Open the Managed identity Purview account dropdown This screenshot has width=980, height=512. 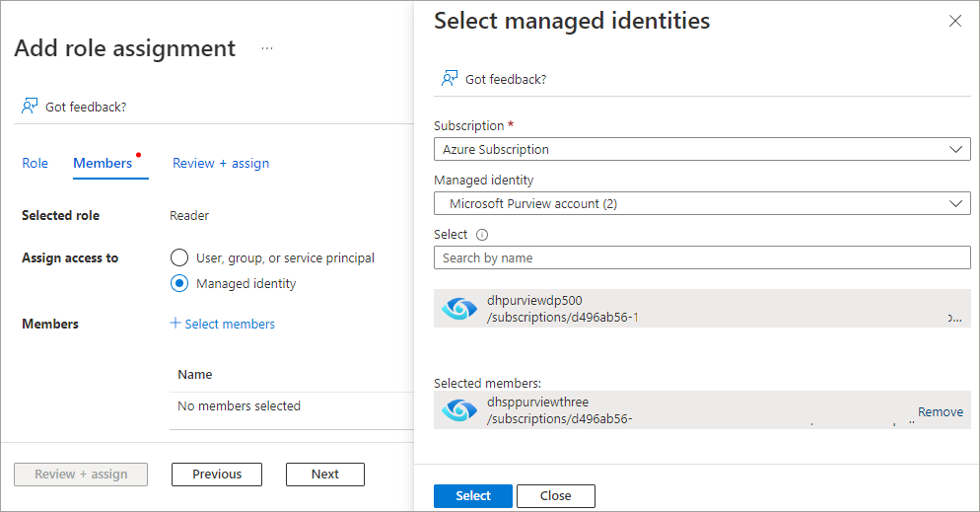click(x=702, y=203)
